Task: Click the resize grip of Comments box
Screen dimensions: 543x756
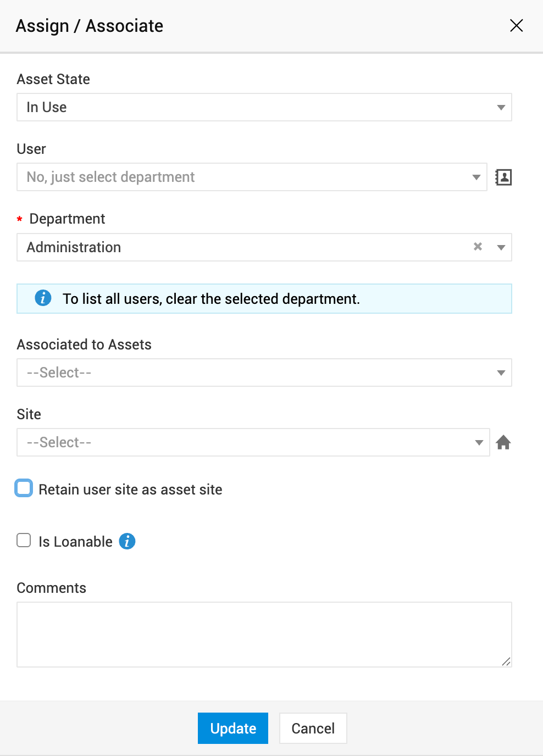Action: point(506,661)
